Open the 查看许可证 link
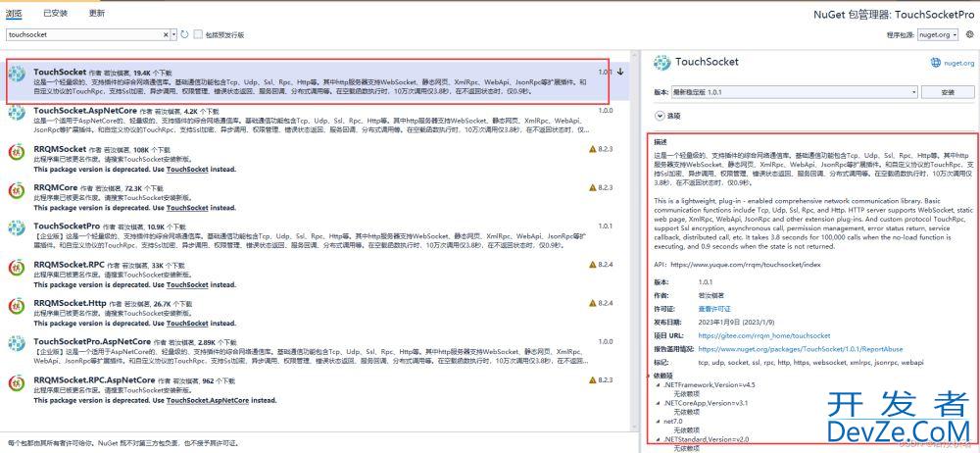980x453 pixels. [714, 309]
